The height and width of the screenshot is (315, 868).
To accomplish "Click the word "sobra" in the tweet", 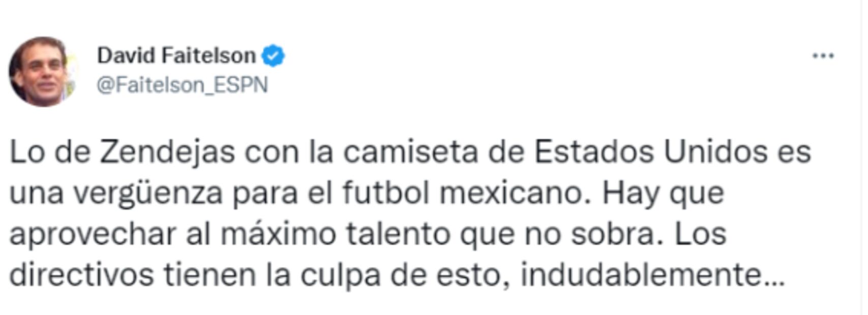I will click(617, 234).
